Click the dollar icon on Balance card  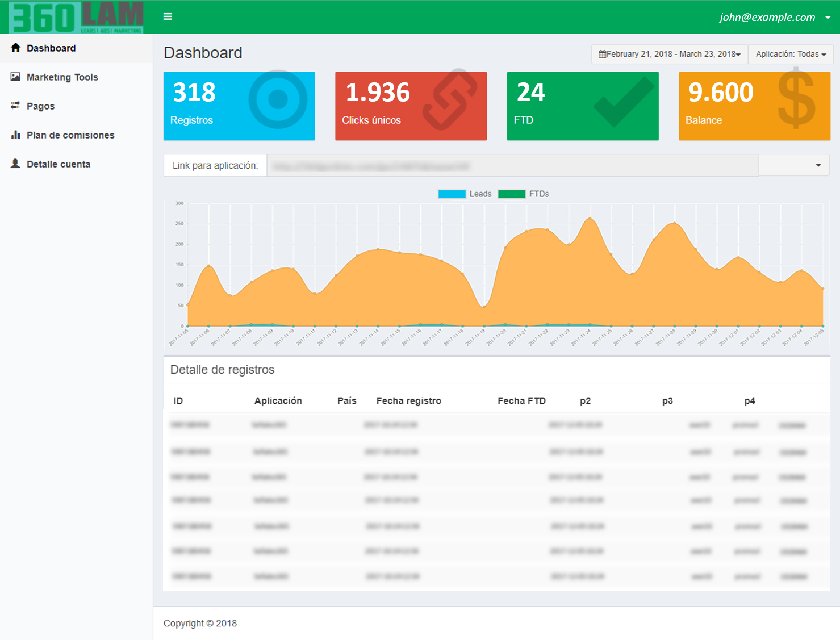(796, 98)
